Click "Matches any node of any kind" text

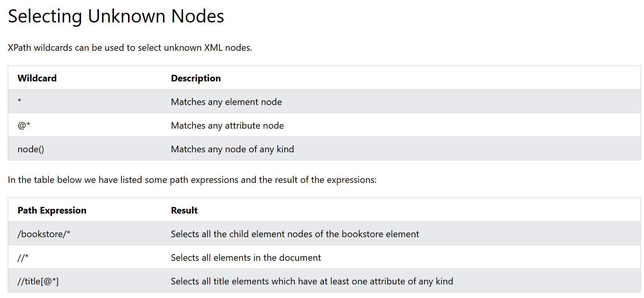point(232,149)
